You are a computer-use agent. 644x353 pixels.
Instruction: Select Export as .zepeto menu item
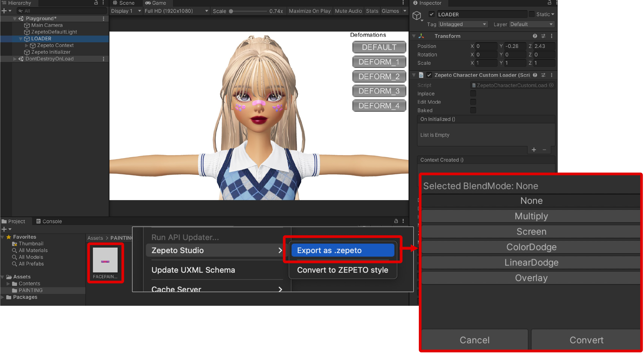[x=343, y=250]
